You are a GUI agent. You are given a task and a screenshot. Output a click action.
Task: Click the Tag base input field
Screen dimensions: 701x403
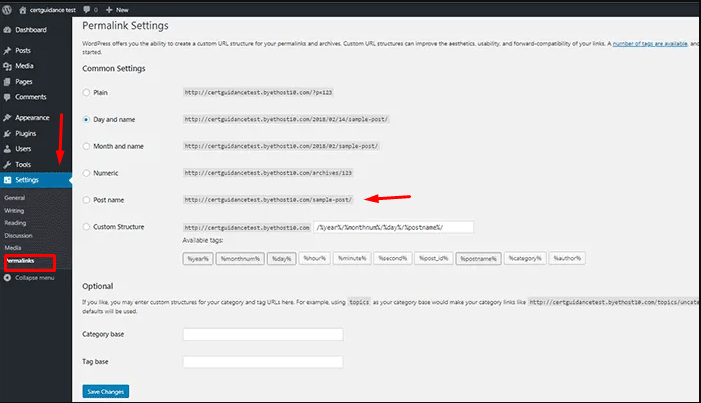[263, 362]
